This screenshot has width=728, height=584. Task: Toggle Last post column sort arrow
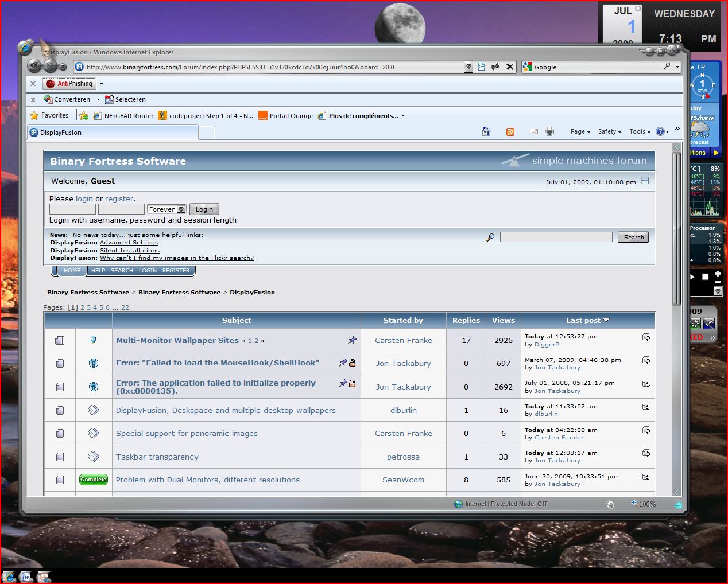(x=606, y=320)
